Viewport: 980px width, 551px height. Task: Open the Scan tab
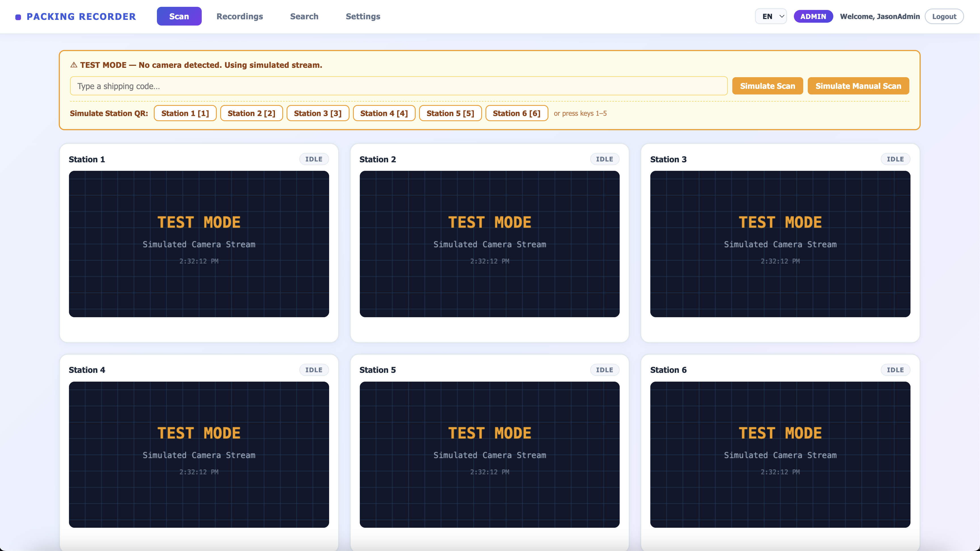(x=179, y=16)
